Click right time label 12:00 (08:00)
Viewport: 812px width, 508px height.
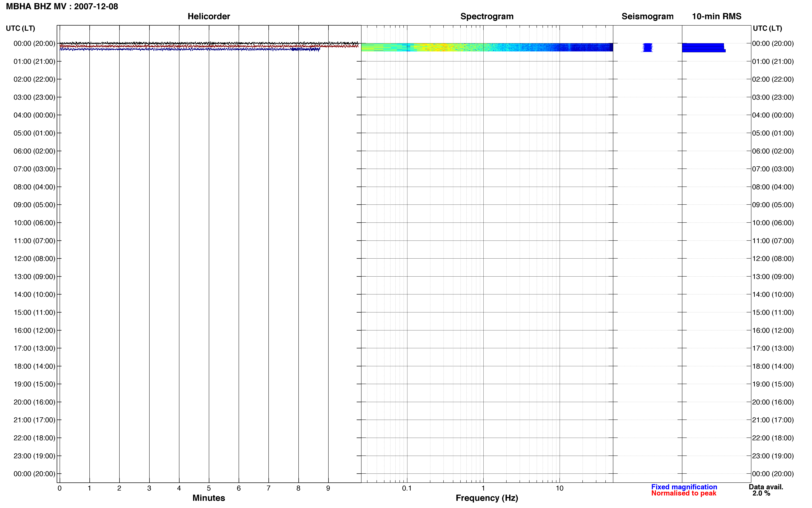tap(773, 259)
